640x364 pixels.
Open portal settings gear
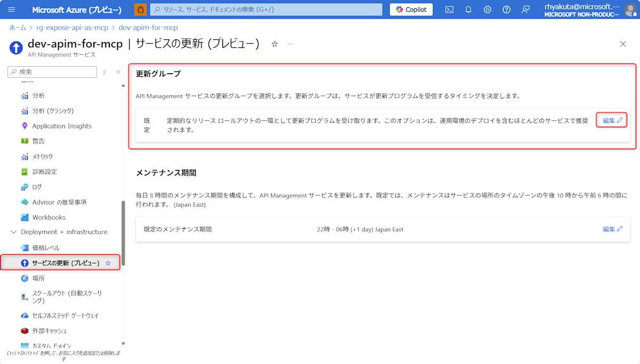tap(487, 10)
